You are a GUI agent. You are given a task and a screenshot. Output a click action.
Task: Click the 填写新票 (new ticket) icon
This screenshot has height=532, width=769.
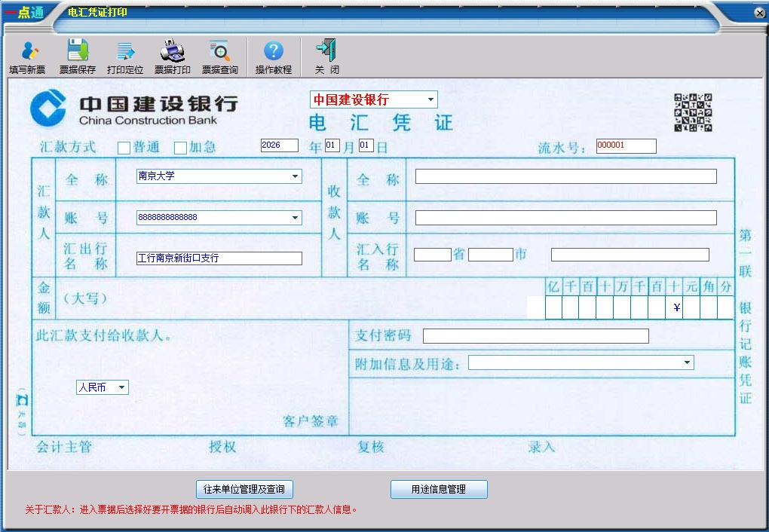pyautogui.click(x=27, y=56)
